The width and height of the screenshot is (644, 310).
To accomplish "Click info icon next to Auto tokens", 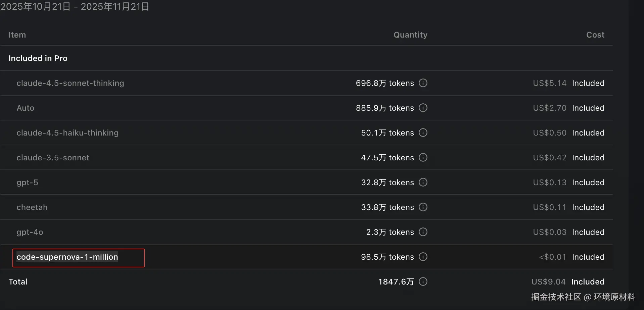I will (423, 108).
